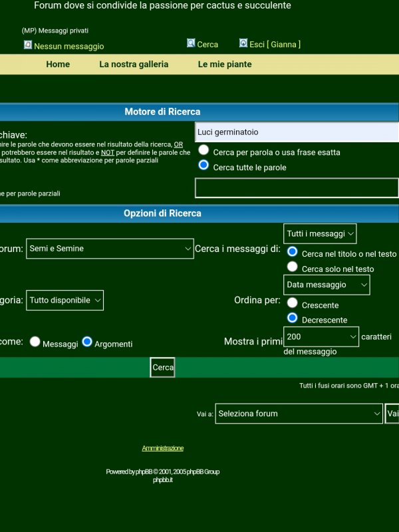
Task: Click the Cerca submit button
Action: tap(162, 368)
